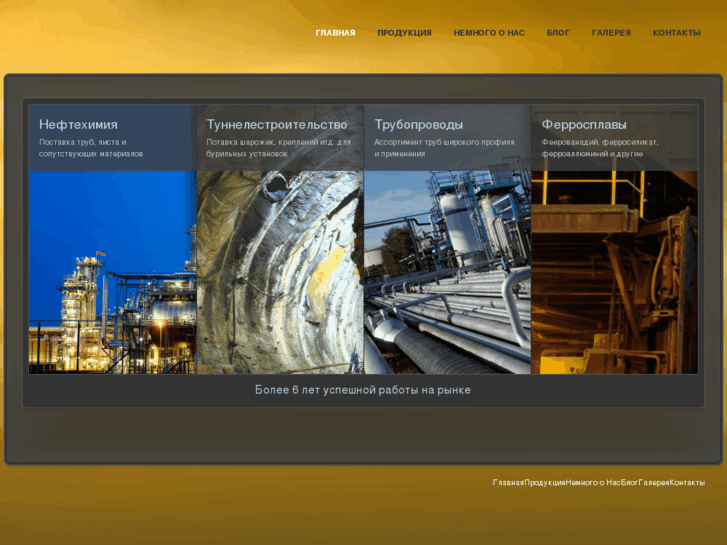Click the refinery night photo under Нефтехимия

[x=113, y=272]
